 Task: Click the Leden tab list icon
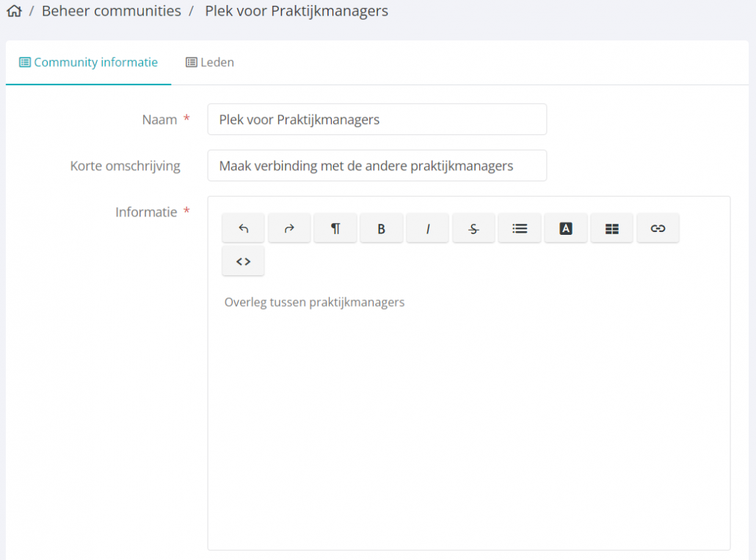click(192, 62)
